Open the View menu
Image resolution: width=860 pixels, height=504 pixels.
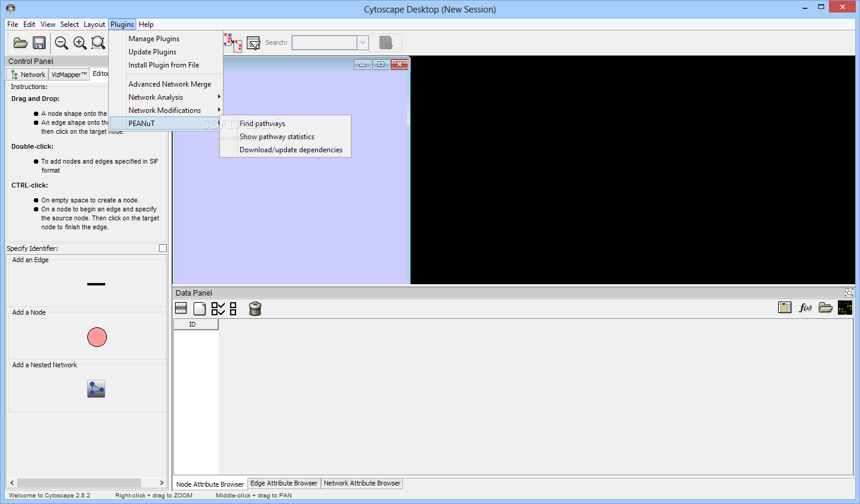click(x=48, y=24)
